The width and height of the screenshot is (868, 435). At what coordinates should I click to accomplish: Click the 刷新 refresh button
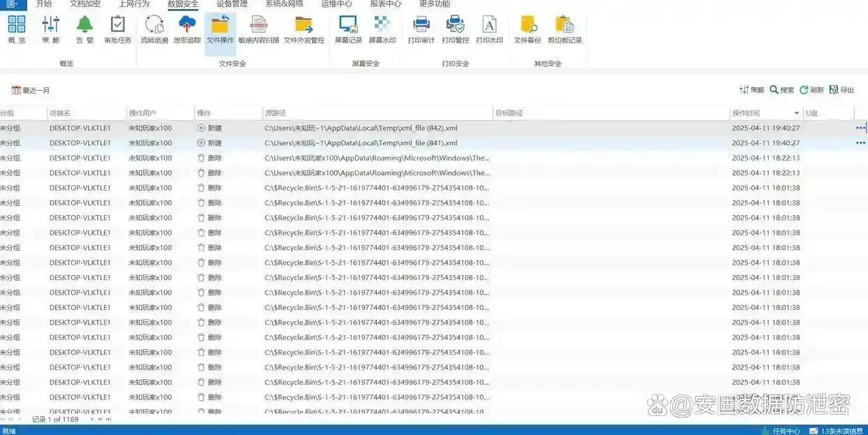[812, 90]
